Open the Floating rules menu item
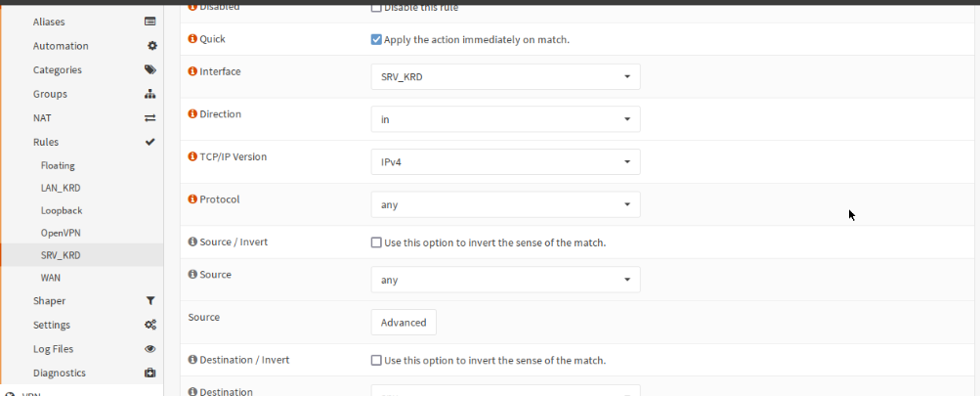 58,166
